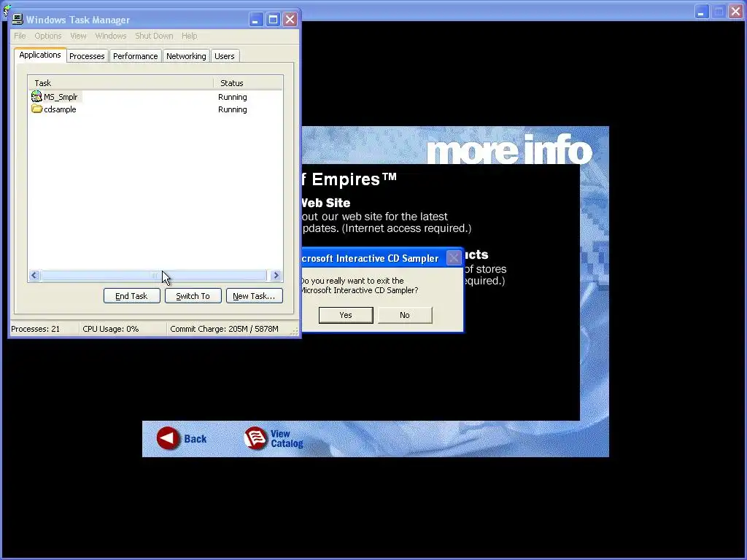Click the task list left scroll arrow

[34, 275]
